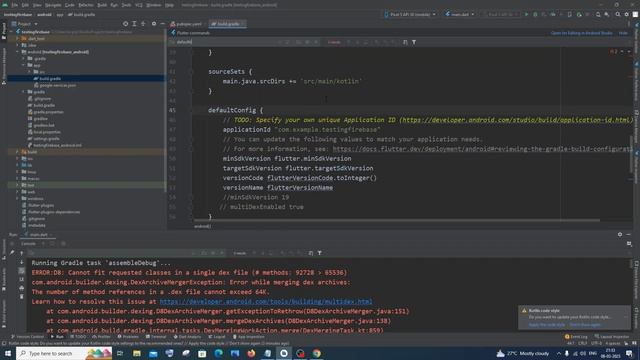Image resolution: width=640 pixels, height=360 pixels.
Task: Click the Hide link in Flutter commands bar
Action: tap(623, 33)
